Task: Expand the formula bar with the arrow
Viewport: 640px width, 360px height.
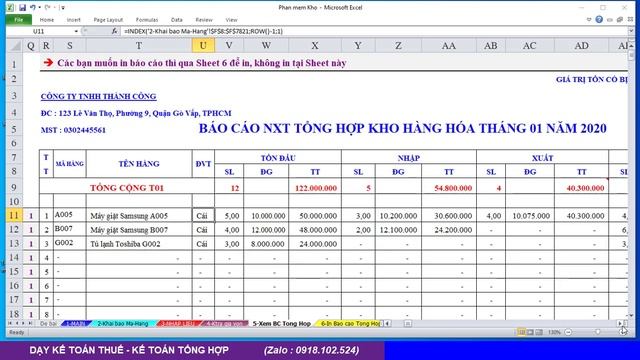Action: click(631, 31)
